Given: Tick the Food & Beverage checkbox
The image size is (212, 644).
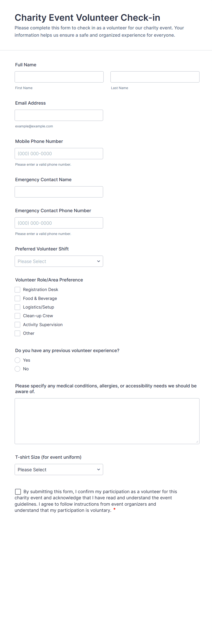Looking at the screenshot, I should [x=18, y=298].
